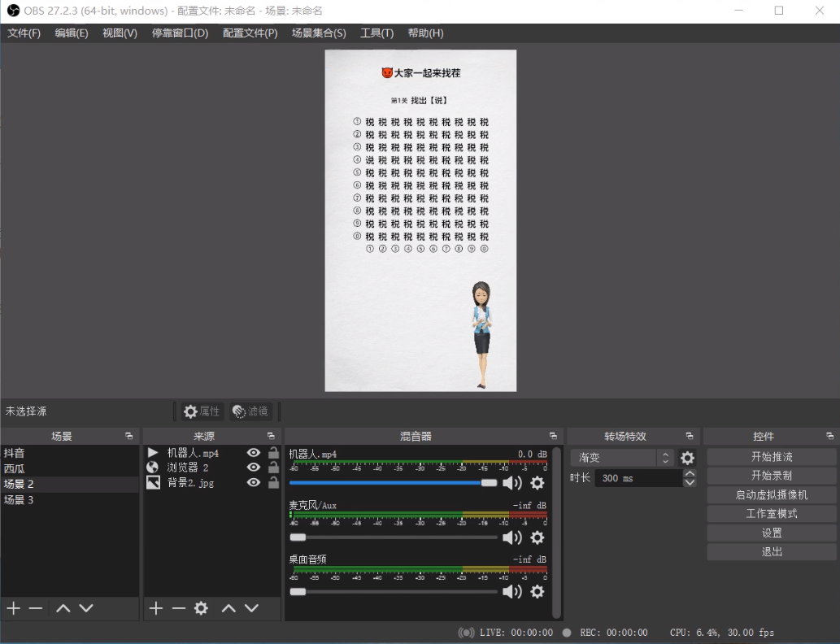Viewport: 840px width, 644px height.
Task: Open the 视图(V) menu
Action: (x=119, y=33)
